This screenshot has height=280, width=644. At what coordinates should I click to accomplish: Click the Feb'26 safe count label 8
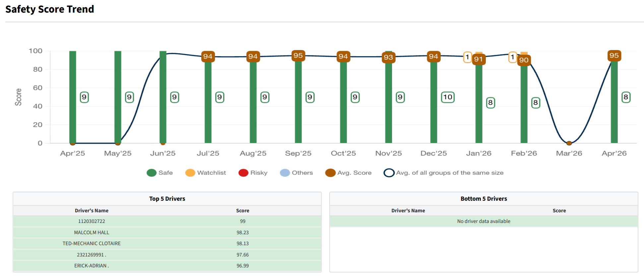click(536, 103)
